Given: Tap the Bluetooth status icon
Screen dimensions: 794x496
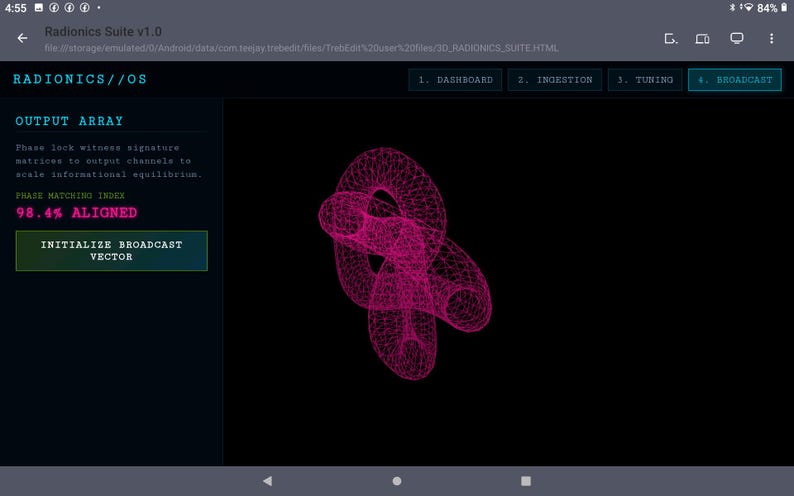Looking at the screenshot, I should (732, 8).
